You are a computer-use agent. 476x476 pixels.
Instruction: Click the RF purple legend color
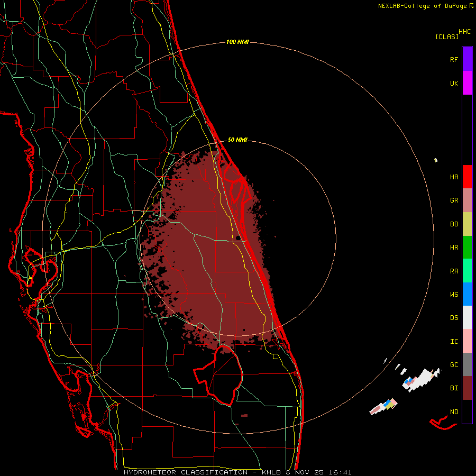467,59
